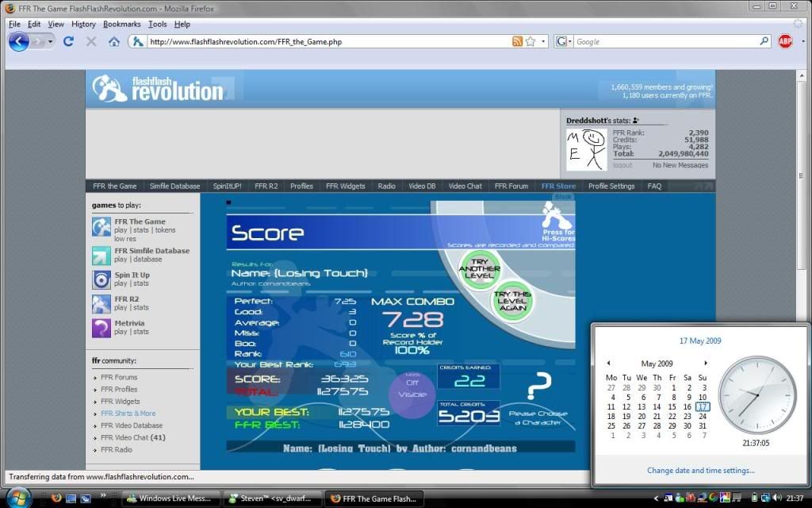Open Windows Live Messenger from the taskbar
The width and height of the screenshot is (812, 508).
coord(170,498)
